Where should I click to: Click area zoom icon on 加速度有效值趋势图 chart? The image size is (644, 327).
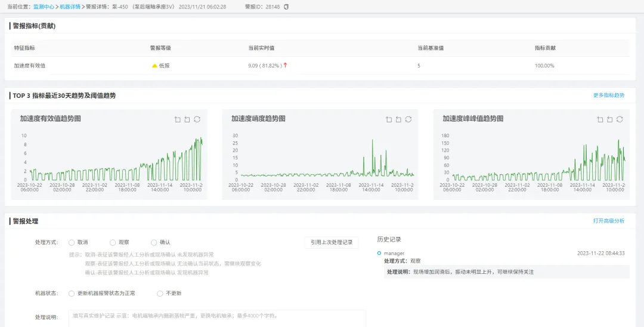click(x=177, y=119)
